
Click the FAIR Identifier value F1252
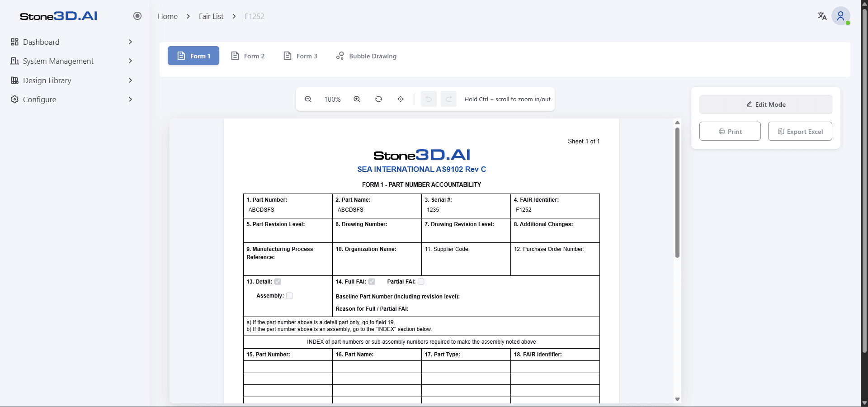(x=524, y=210)
